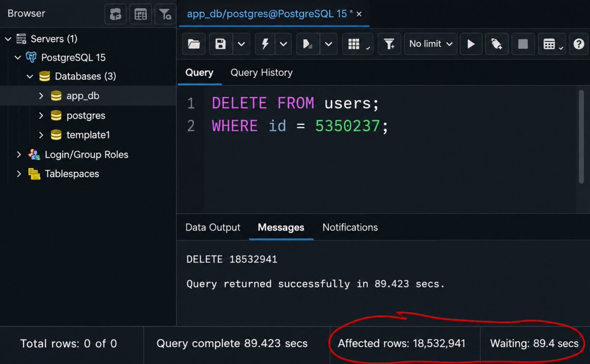Screen dimensions: 590x364
Task: Collapse the PostgreSQL 15 server node
Action: 18,57
